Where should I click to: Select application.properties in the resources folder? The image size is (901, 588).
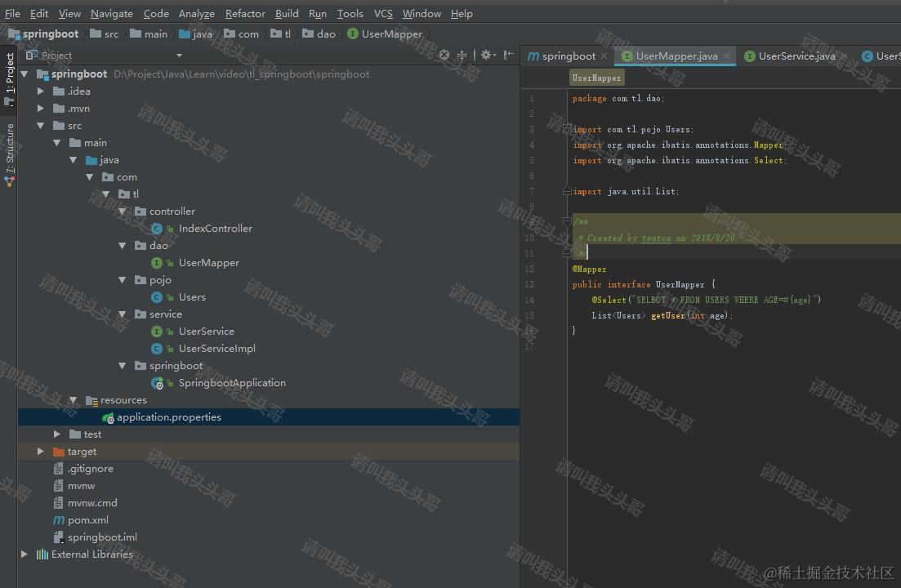click(161, 416)
